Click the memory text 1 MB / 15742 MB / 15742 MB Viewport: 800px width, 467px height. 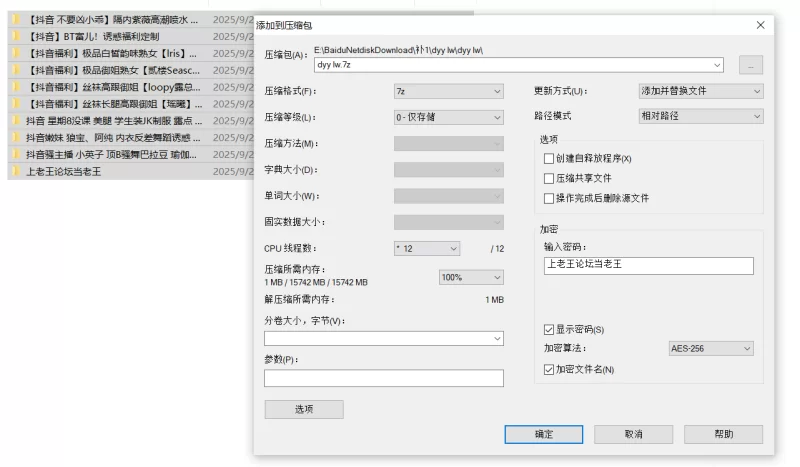point(316,282)
